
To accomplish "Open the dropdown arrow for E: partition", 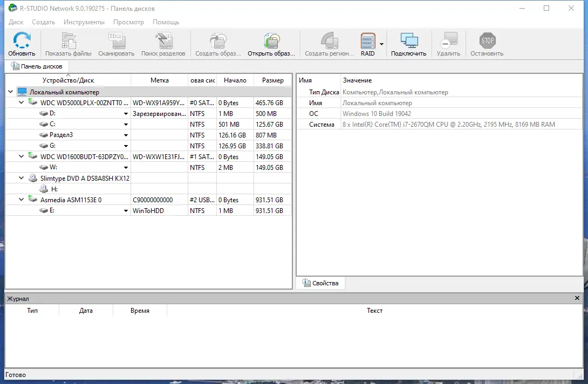I will [126, 211].
